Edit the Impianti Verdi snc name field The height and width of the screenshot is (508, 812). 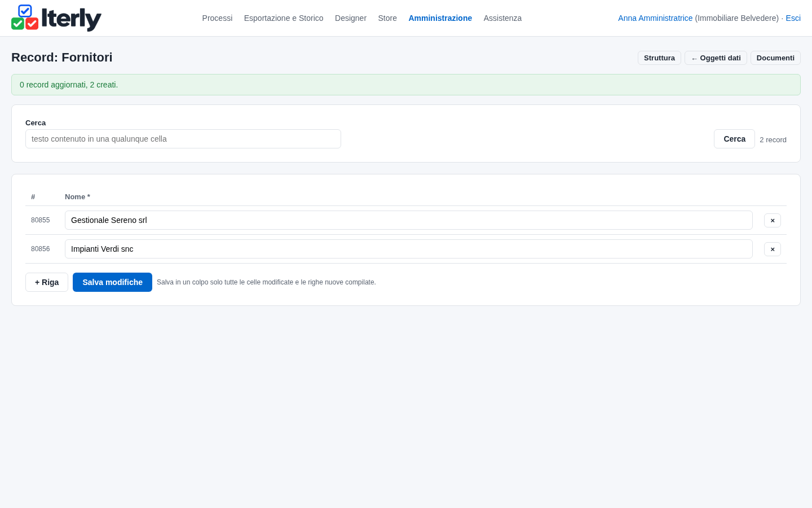point(409,249)
